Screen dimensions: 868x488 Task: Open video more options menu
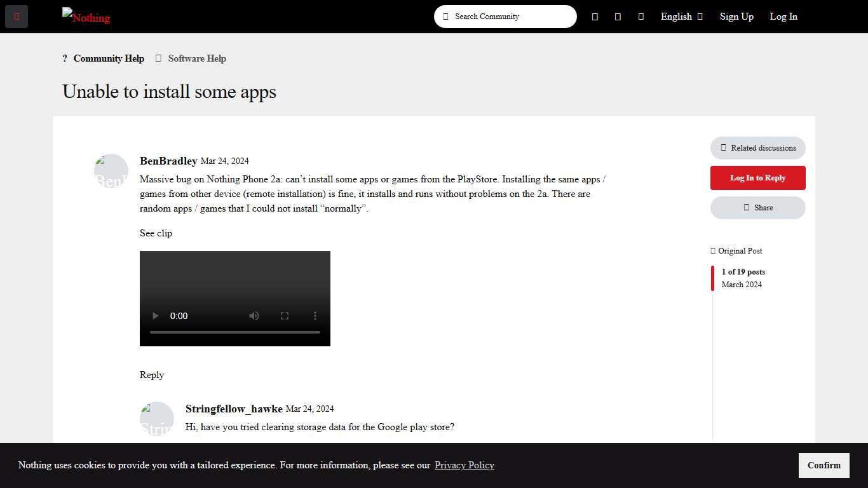point(315,316)
